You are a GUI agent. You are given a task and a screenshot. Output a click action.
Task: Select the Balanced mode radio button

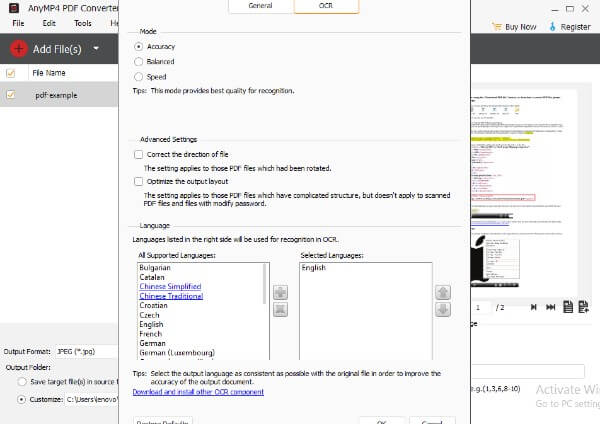click(x=138, y=61)
